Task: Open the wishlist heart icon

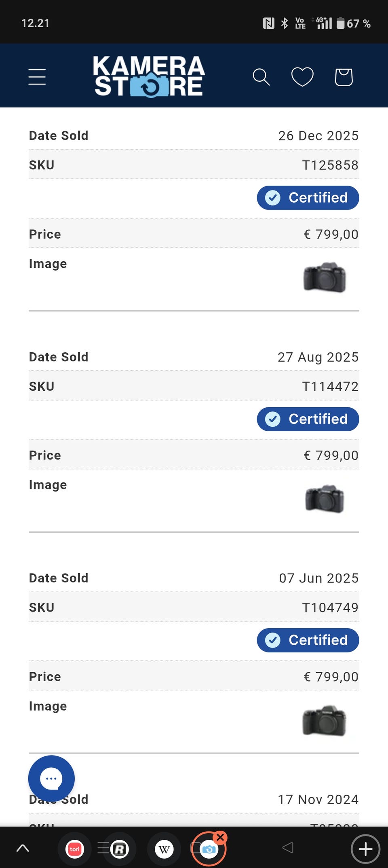Action: [x=302, y=77]
